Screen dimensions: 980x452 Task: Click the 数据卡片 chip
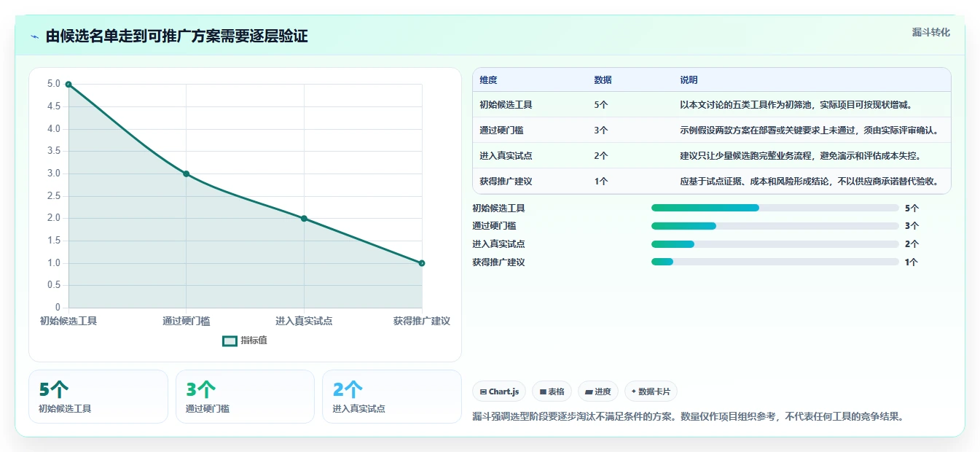click(651, 391)
